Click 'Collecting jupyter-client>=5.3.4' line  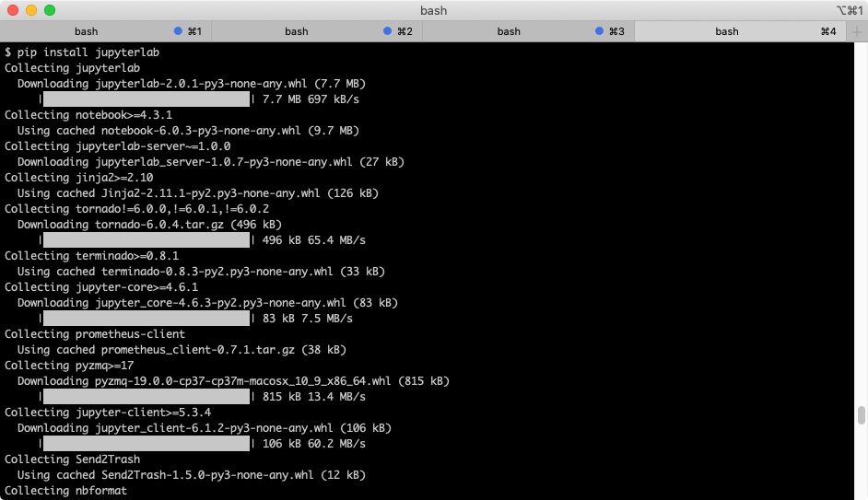click(x=108, y=412)
